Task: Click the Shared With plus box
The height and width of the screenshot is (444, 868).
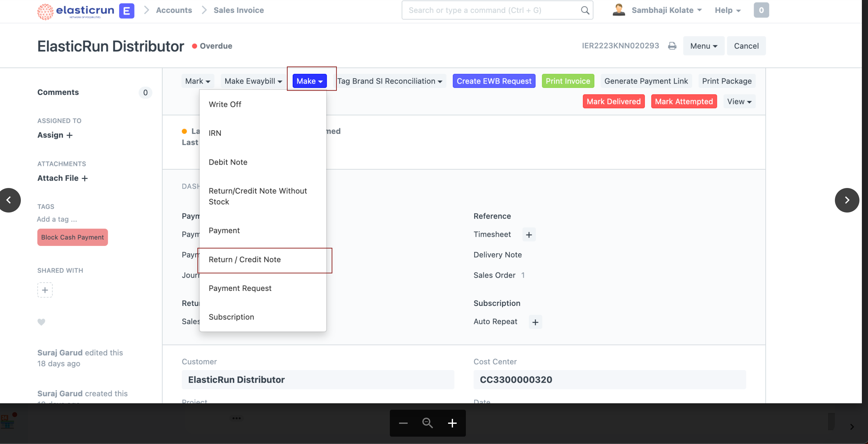Action: pyautogui.click(x=45, y=290)
